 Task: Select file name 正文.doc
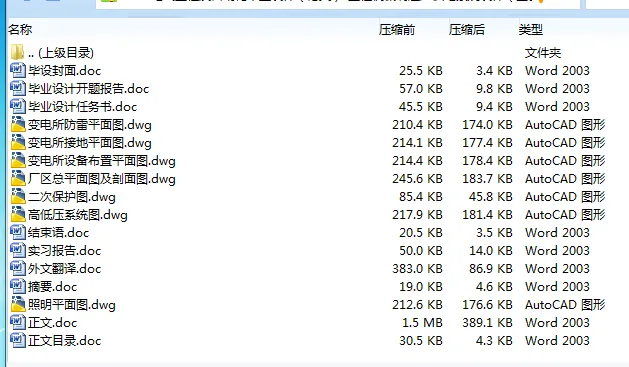(53, 323)
